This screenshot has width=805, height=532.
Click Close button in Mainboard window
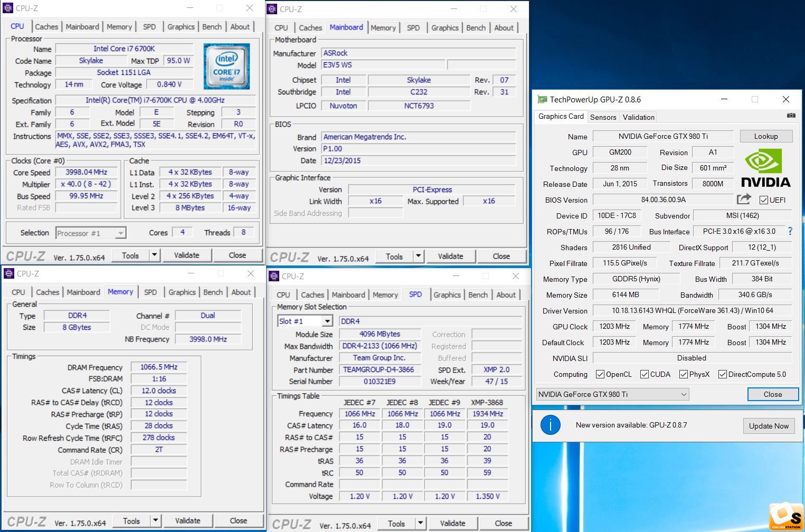tap(501, 256)
